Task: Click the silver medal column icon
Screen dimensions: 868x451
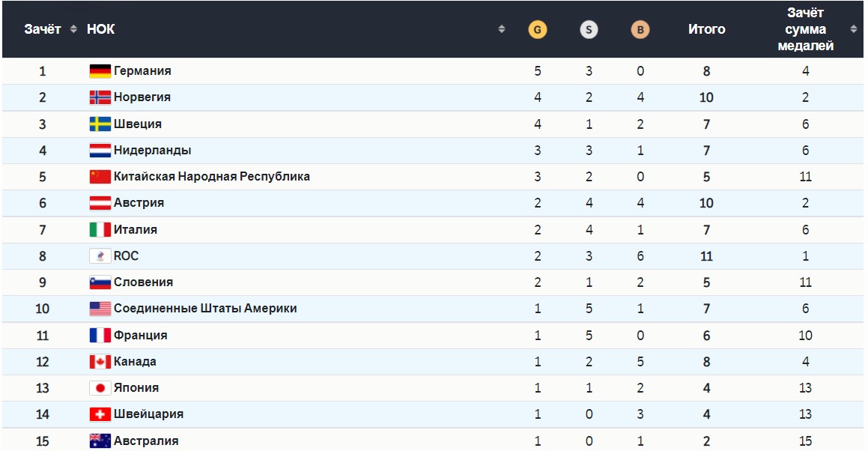Action: click(x=589, y=30)
